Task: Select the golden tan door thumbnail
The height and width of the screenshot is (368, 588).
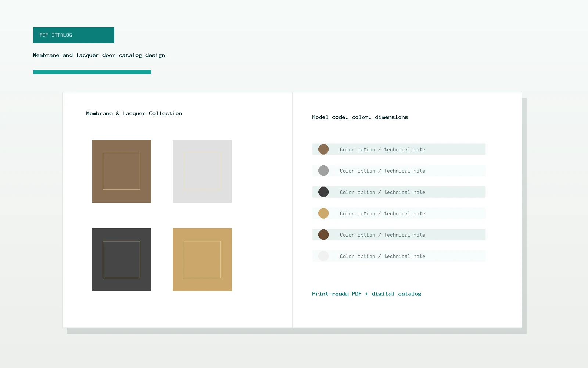Action: point(202,259)
